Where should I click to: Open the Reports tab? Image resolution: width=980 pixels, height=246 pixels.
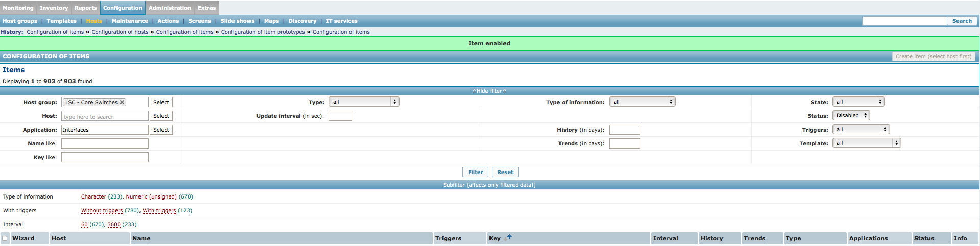85,8
